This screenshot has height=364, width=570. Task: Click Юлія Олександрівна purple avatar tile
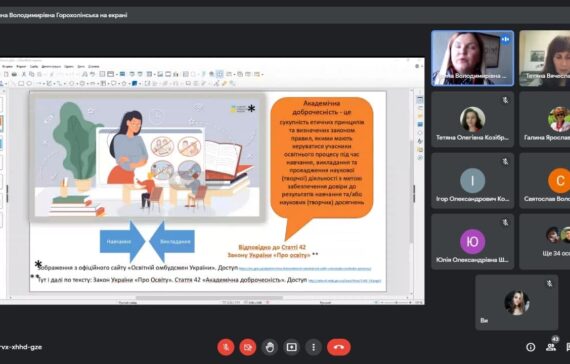[473, 241]
